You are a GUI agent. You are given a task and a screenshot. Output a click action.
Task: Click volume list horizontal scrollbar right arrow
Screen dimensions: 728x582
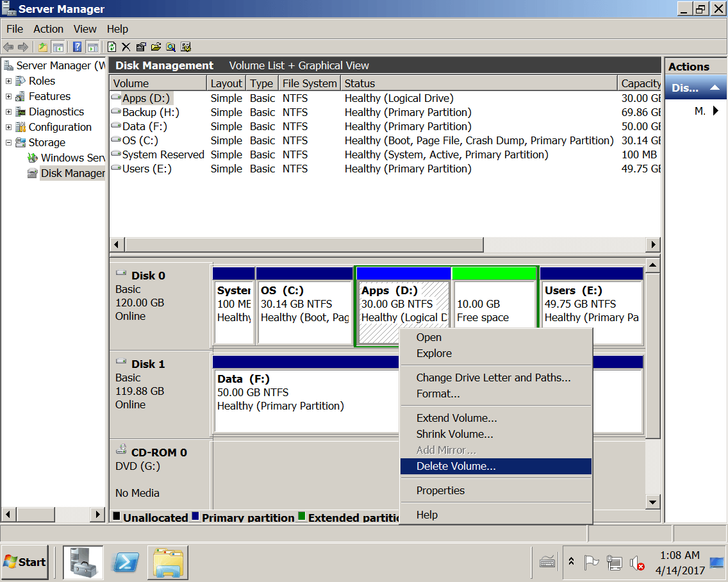point(653,244)
